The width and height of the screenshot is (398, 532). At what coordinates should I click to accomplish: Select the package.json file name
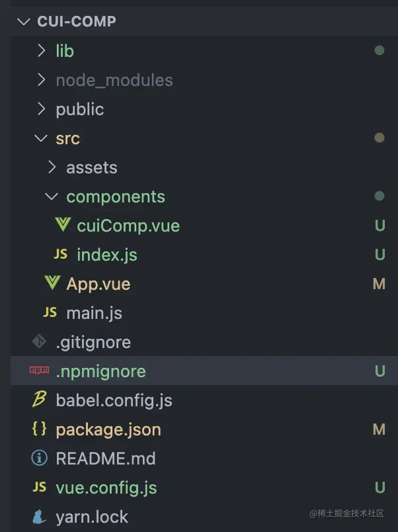click(x=108, y=429)
